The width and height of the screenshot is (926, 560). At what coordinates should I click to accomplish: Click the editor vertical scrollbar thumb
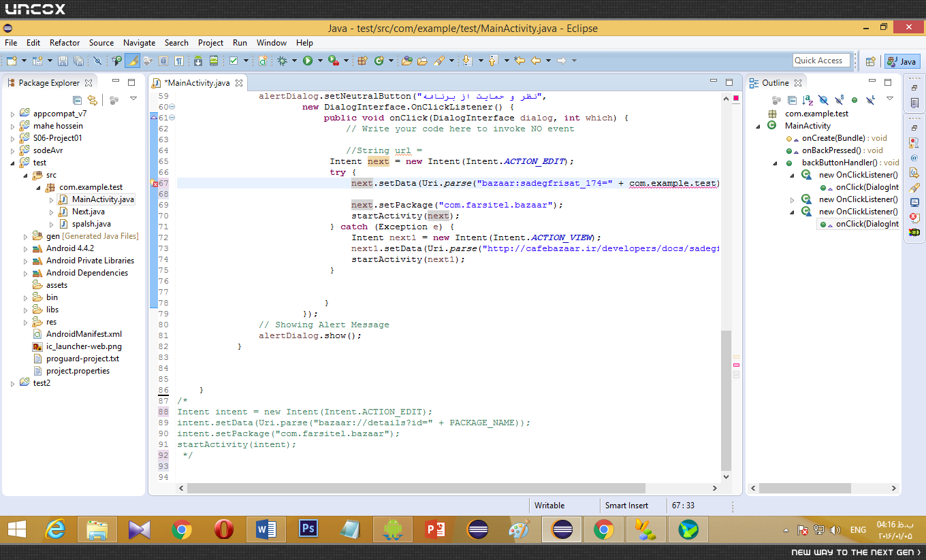[726, 399]
